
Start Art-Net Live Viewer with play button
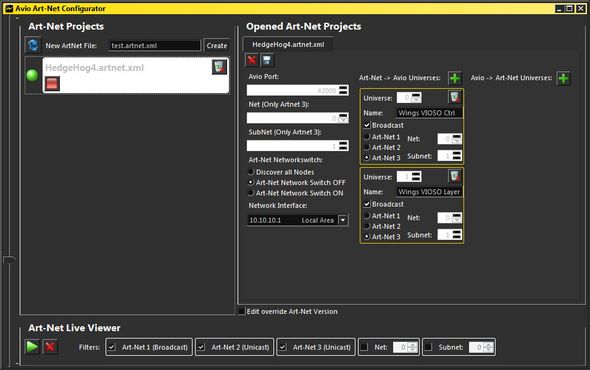pyautogui.click(x=32, y=346)
